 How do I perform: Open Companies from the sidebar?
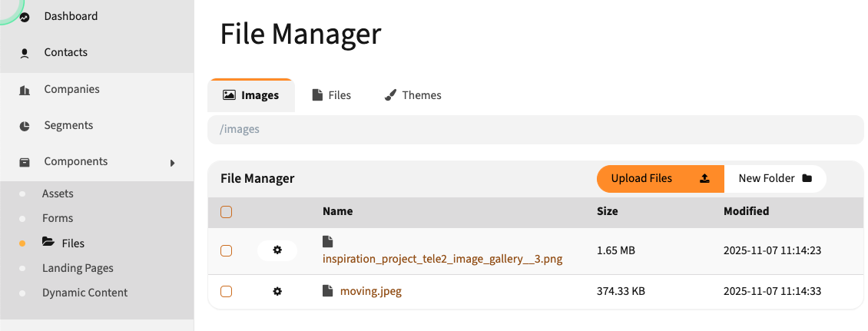point(97,89)
